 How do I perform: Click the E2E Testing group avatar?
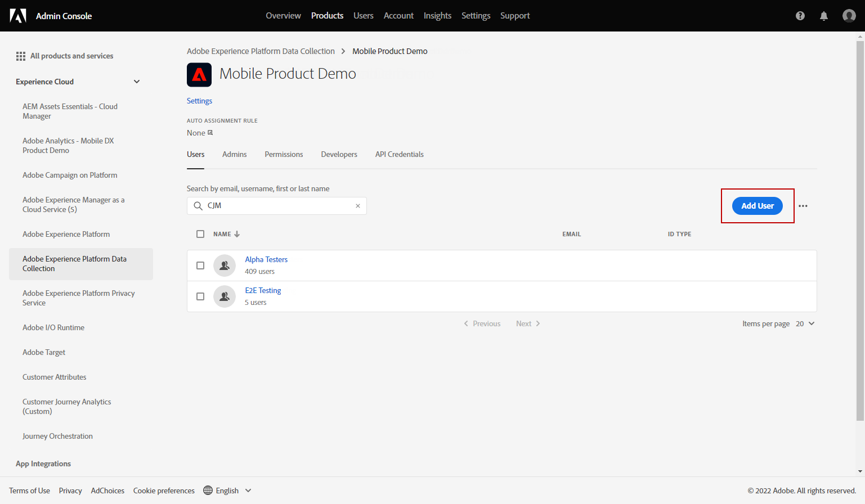(x=225, y=296)
